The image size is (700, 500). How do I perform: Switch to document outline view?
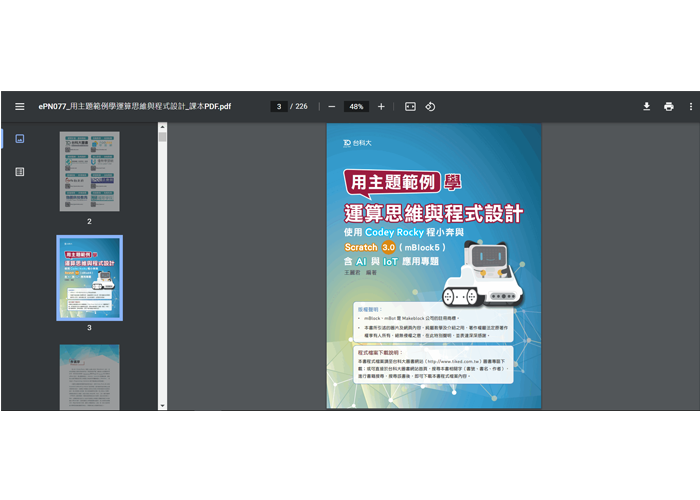pos(19,172)
